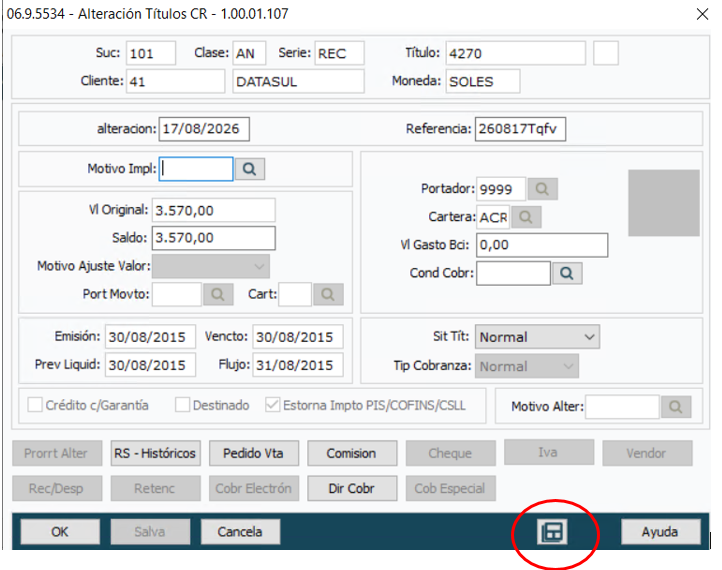Click the Iva button
Viewport: 722px width, 570px height.
(x=548, y=452)
